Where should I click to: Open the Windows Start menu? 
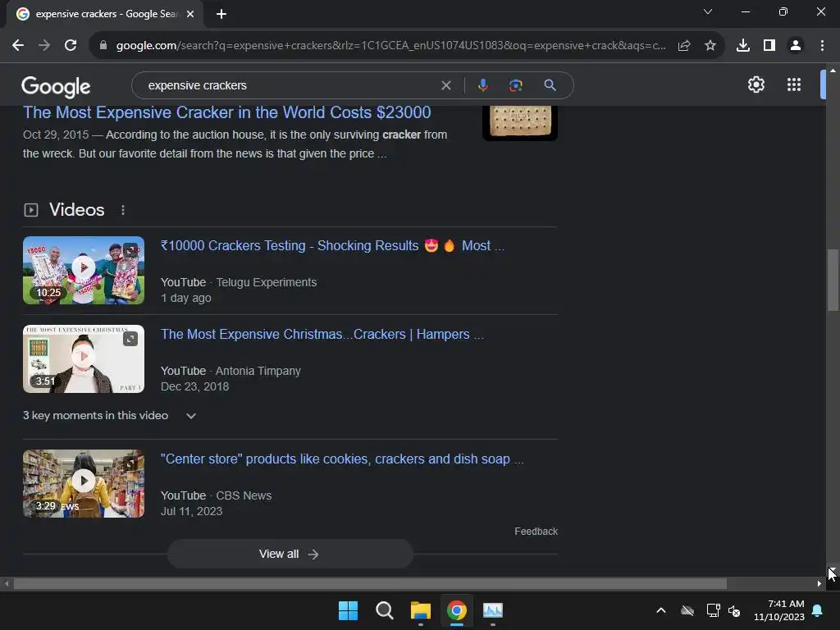tap(348, 610)
